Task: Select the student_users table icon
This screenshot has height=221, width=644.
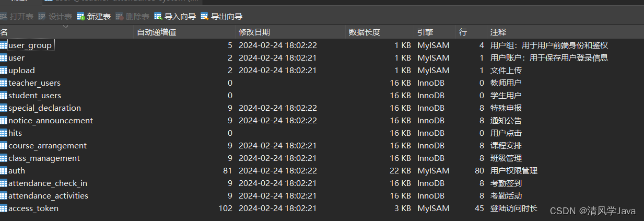Action: pyautogui.click(x=4, y=96)
